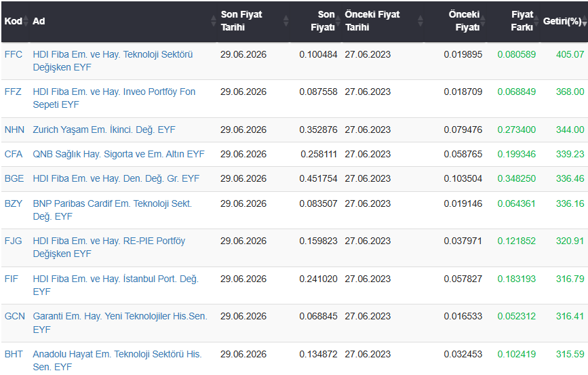
Task: Select return value 344.00
Action: click(x=570, y=130)
